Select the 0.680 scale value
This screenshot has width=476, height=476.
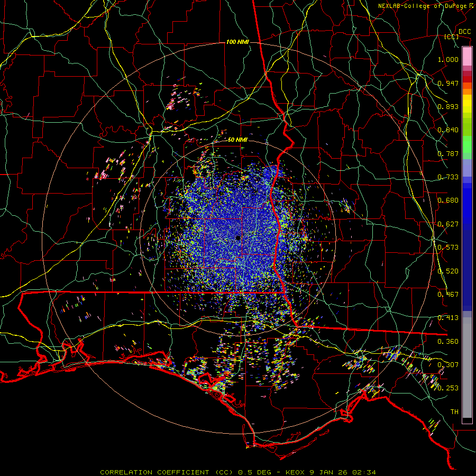point(448,200)
